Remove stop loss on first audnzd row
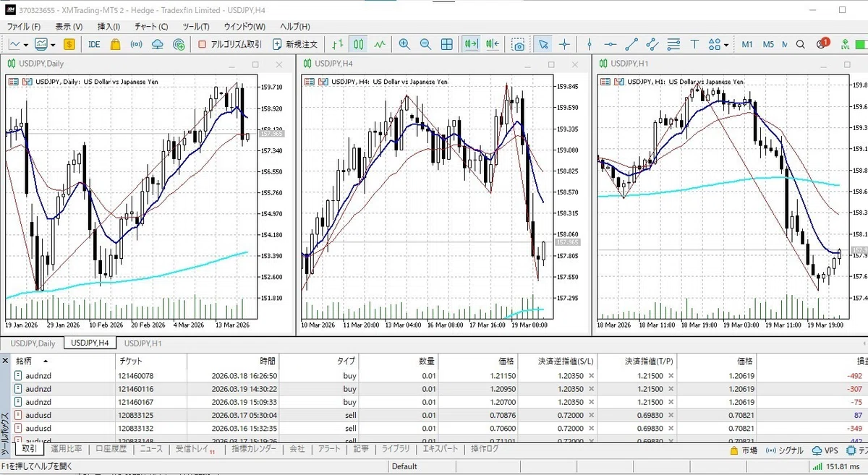Screen dimensions: 868x475 591,375
